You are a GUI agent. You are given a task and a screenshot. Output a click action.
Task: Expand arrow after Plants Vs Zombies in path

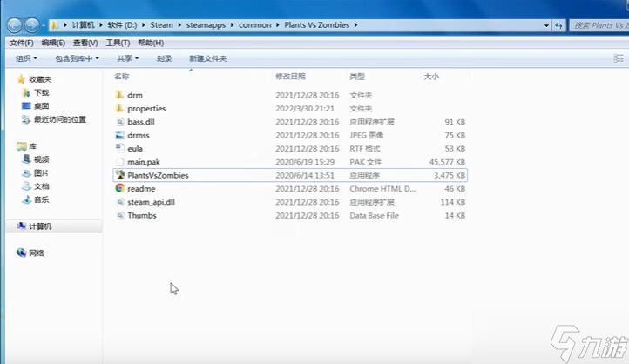(355, 25)
